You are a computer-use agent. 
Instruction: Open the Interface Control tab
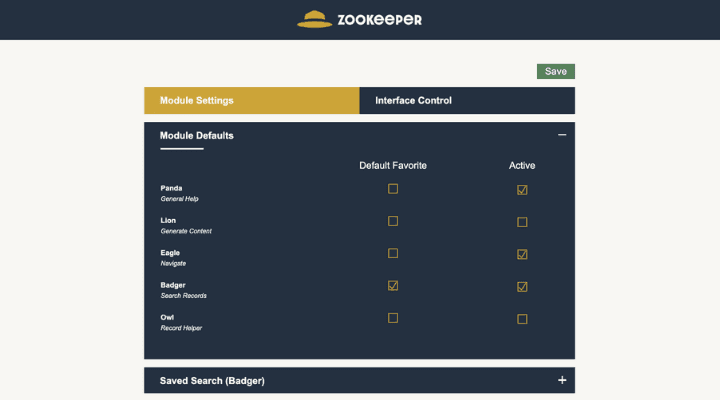467,101
